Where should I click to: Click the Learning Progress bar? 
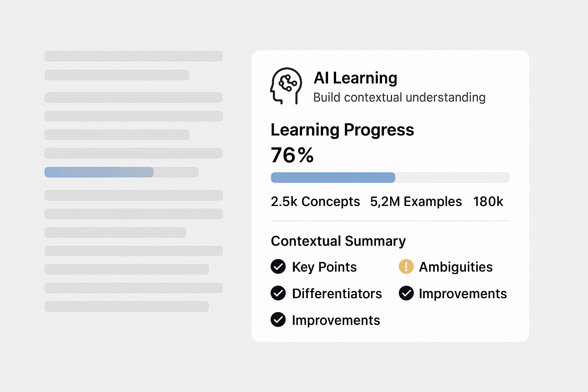click(x=390, y=178)
